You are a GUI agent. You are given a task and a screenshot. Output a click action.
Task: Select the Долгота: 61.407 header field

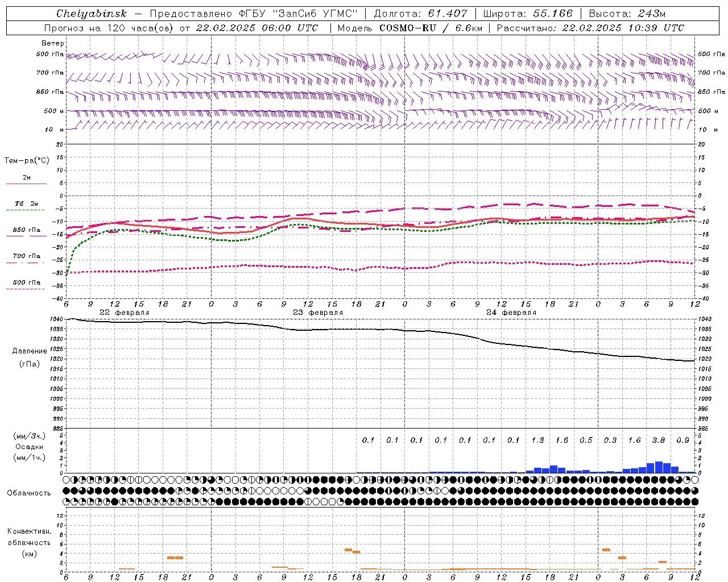point(420,14)
